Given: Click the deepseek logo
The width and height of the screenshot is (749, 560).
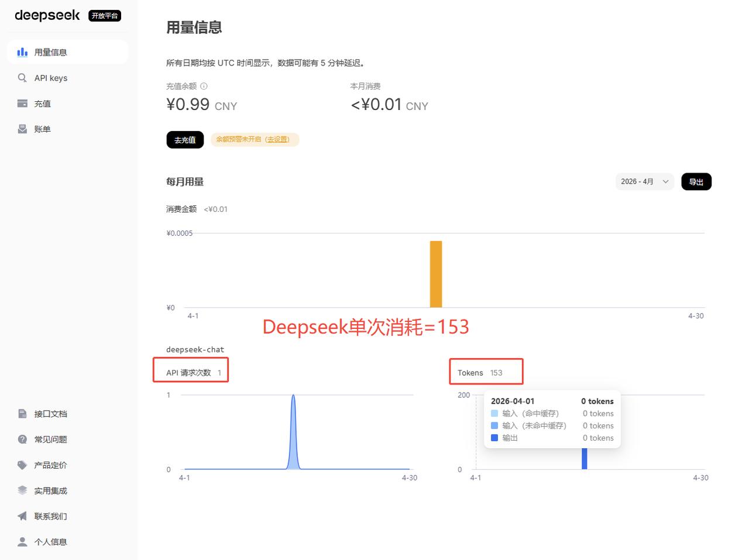Looking at the screenshot, I should coord(47,15).
